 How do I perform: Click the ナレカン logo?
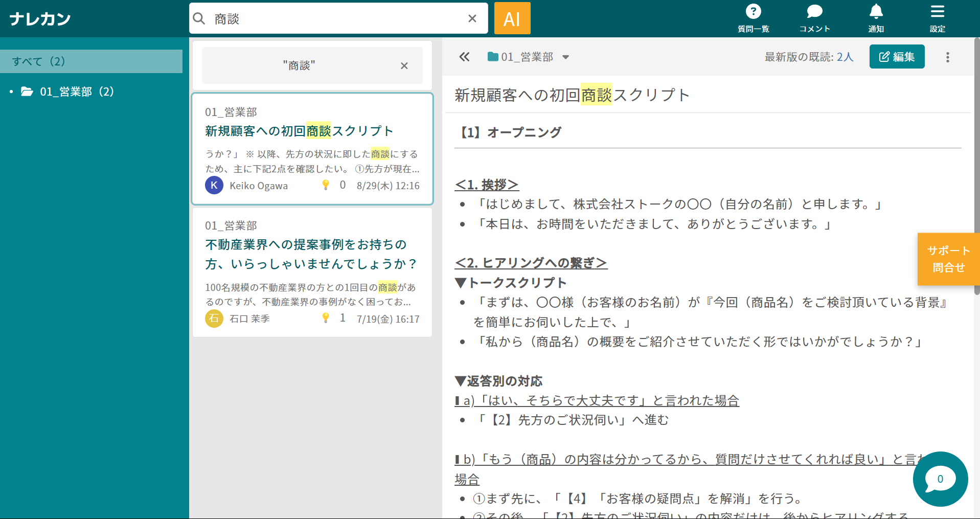pyautogui.click(x=40, y=19)
